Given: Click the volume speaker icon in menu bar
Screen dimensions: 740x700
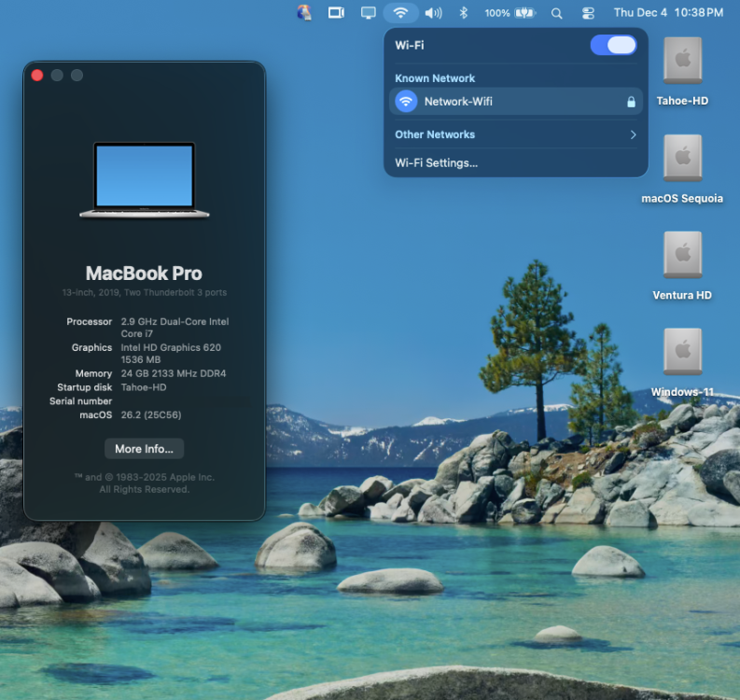Looking at the screenshot, I should [433, 13].
